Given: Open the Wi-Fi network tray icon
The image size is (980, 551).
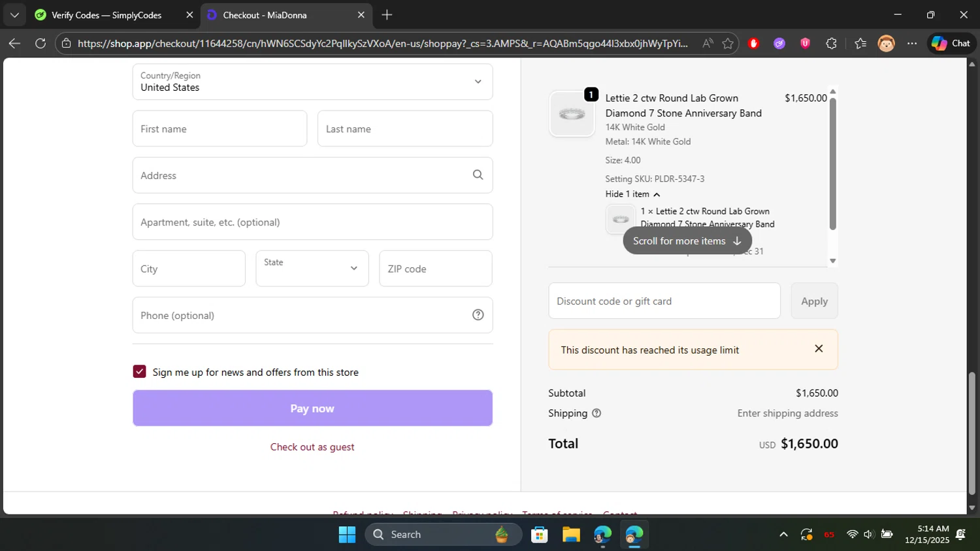Looking at the screenshot, I should point(852,535).
